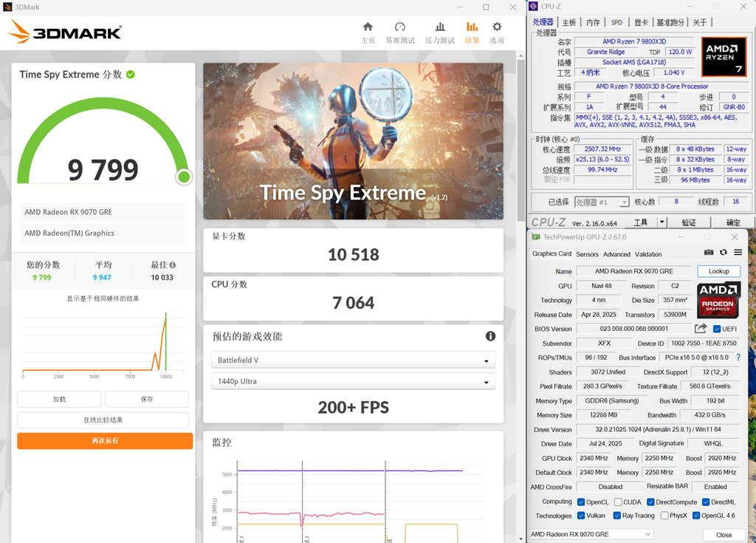Click 3DMark title bar app icon

point(7,7)
